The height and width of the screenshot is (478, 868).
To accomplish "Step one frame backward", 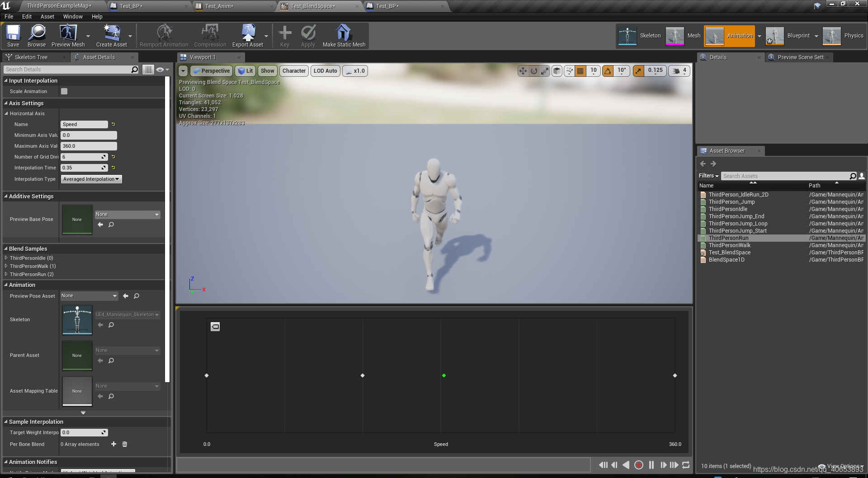I will click(x=614, y=465).
